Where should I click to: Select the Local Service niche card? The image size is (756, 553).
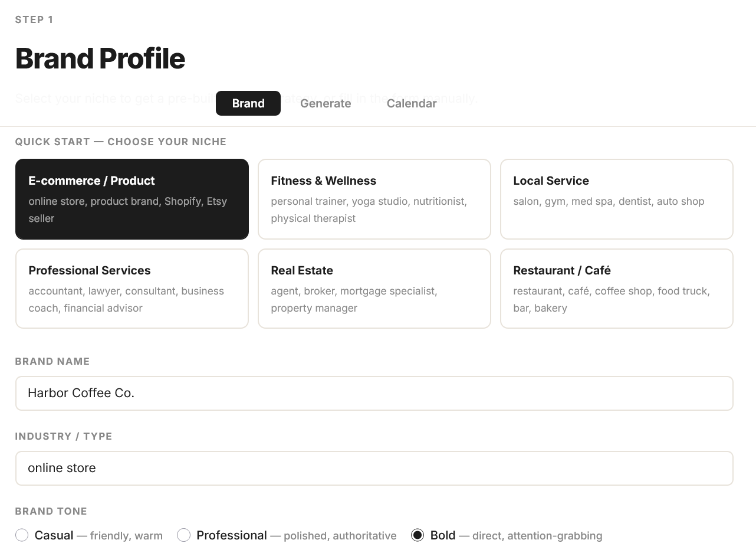pos(616,199)
